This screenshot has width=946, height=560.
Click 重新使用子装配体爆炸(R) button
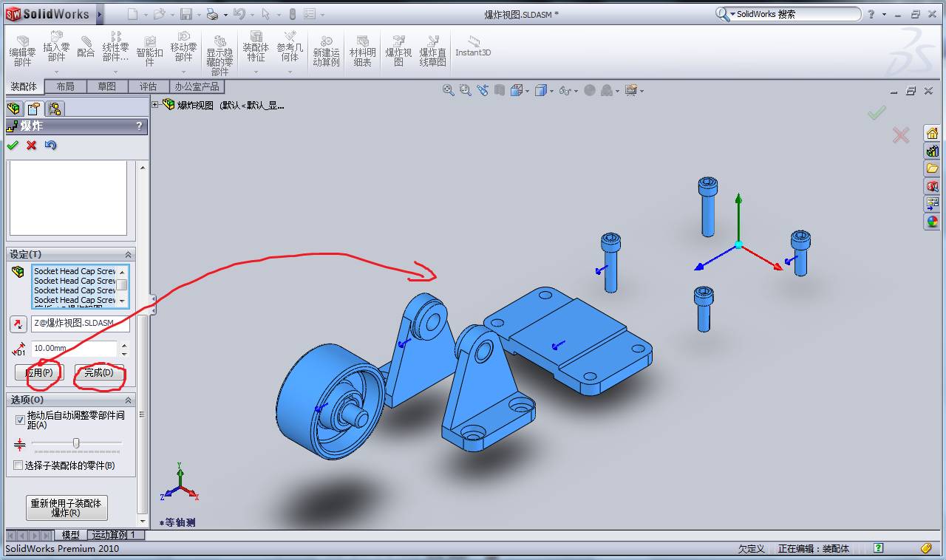pos(67,508)
